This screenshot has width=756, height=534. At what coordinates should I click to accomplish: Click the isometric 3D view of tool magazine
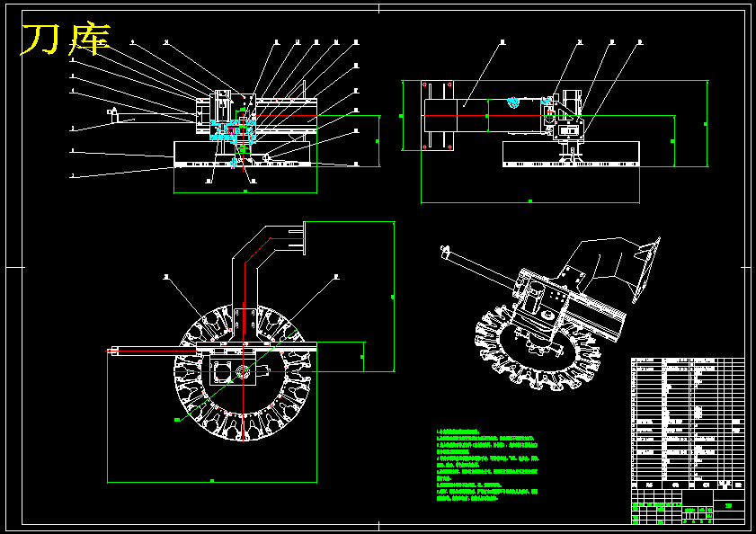551,313
